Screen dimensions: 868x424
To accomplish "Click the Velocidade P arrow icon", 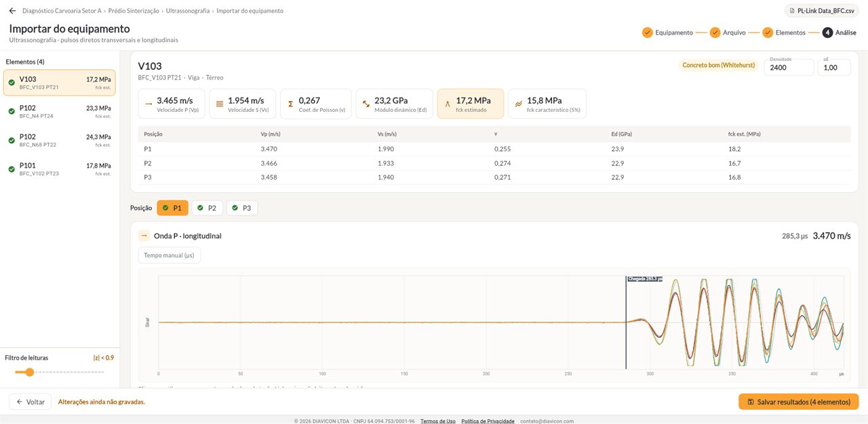I will (149, 104).
